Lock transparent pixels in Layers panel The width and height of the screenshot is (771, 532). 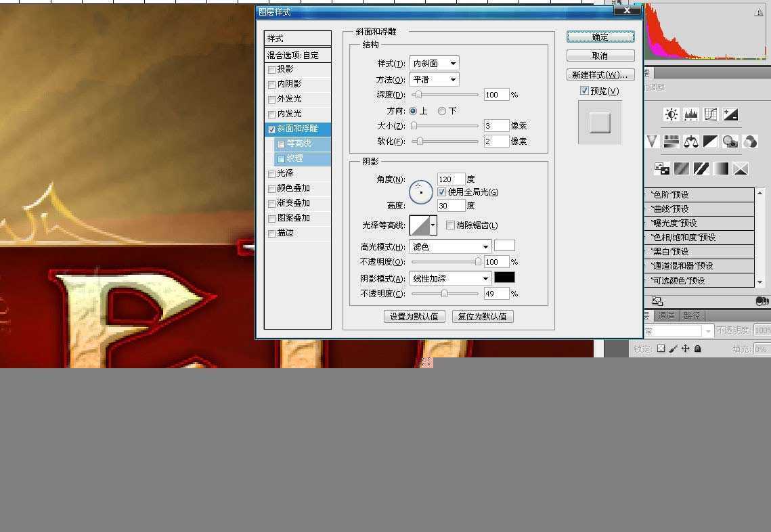(661, 349)
